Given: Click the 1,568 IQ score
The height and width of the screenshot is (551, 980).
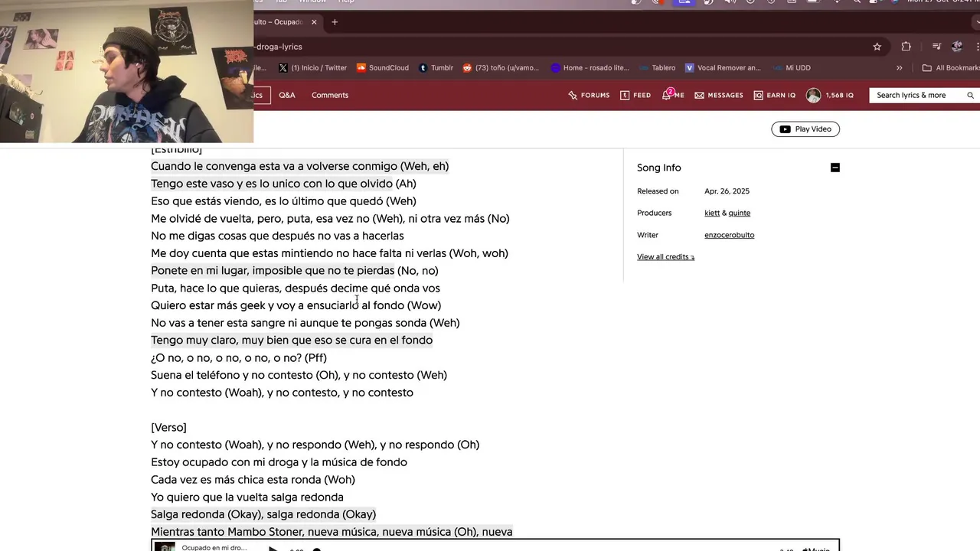Looking at the screenshot, I should point(840,96).
